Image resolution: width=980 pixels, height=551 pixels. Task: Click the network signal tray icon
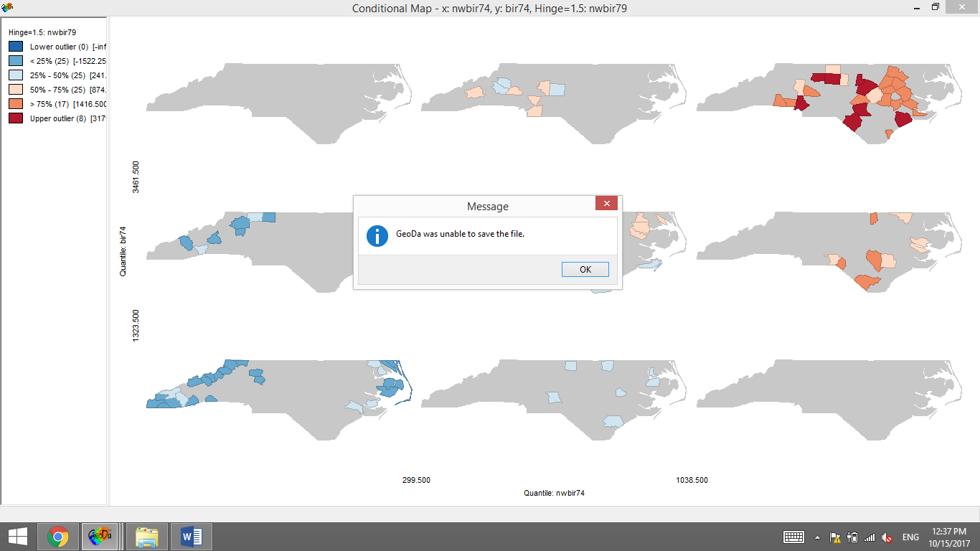point(869,537)
